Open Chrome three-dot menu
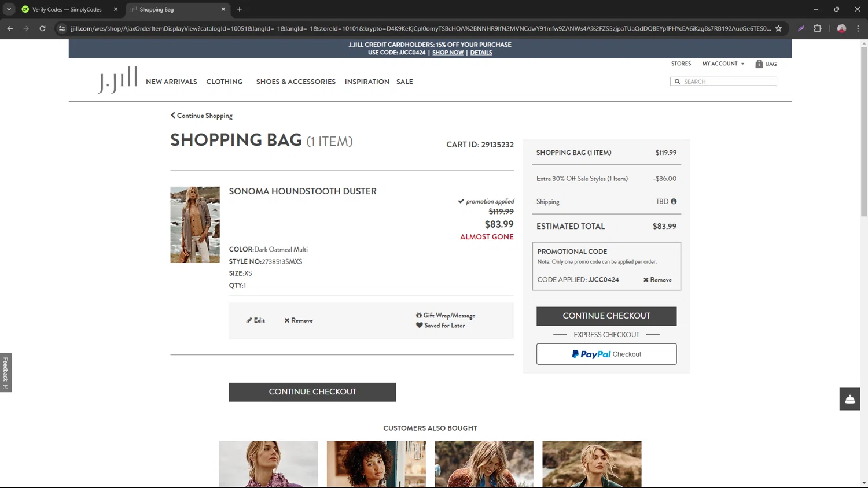Image resolution: width=868 pixels, height=488 pixels. click(x=858, y=28)
